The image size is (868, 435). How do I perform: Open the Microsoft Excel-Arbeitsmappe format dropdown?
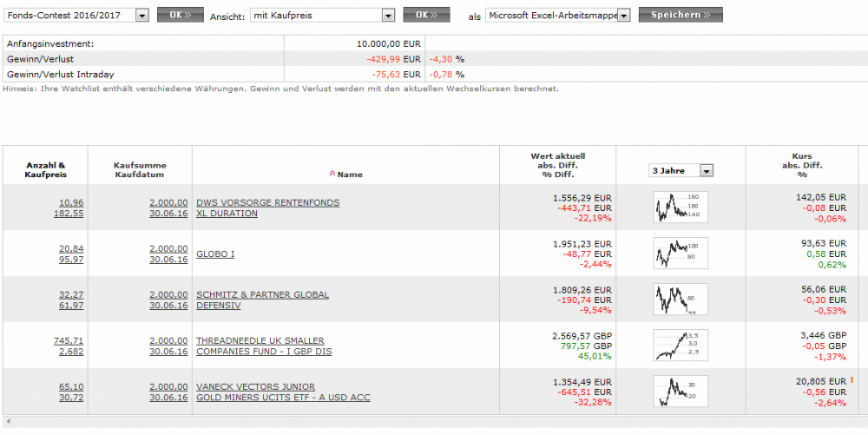623,16
